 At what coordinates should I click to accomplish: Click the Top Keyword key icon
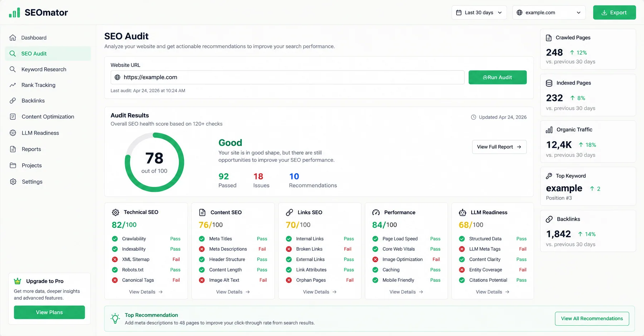tap(549, 176)
